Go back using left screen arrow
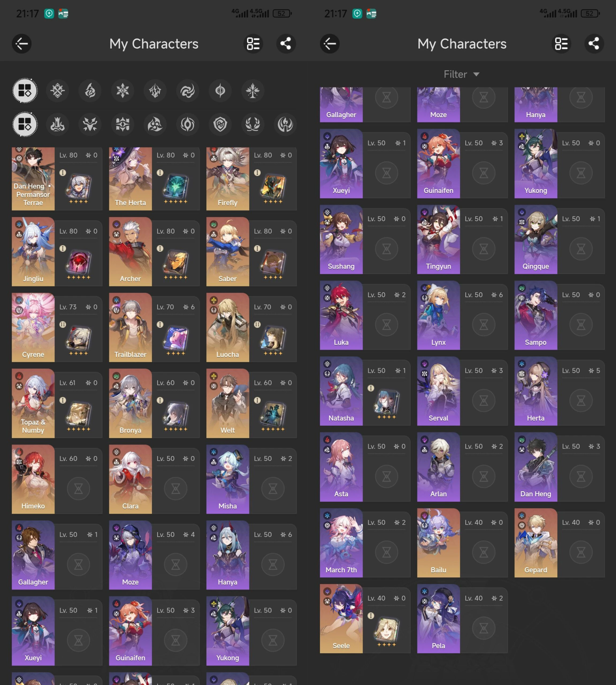This screenshot has width=616, height=685. pos(22,44)
